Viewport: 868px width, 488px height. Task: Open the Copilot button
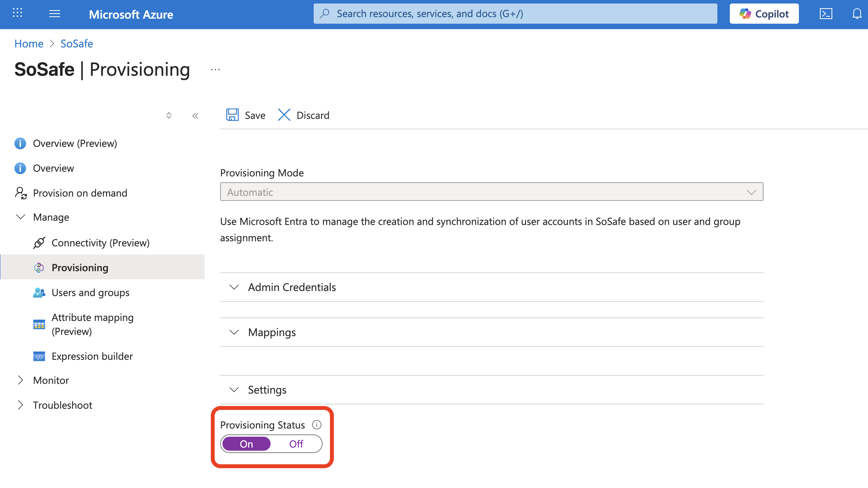pyautogui.click(x=764, y=14)
